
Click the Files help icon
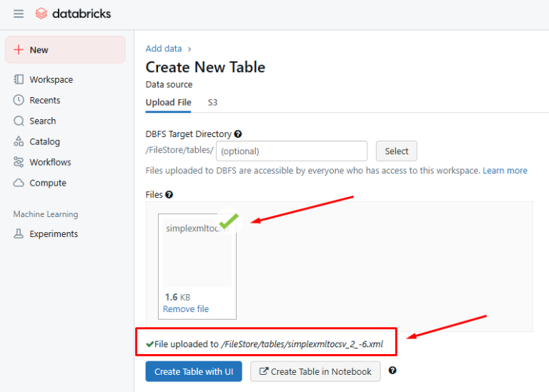(x=169, y=194)
